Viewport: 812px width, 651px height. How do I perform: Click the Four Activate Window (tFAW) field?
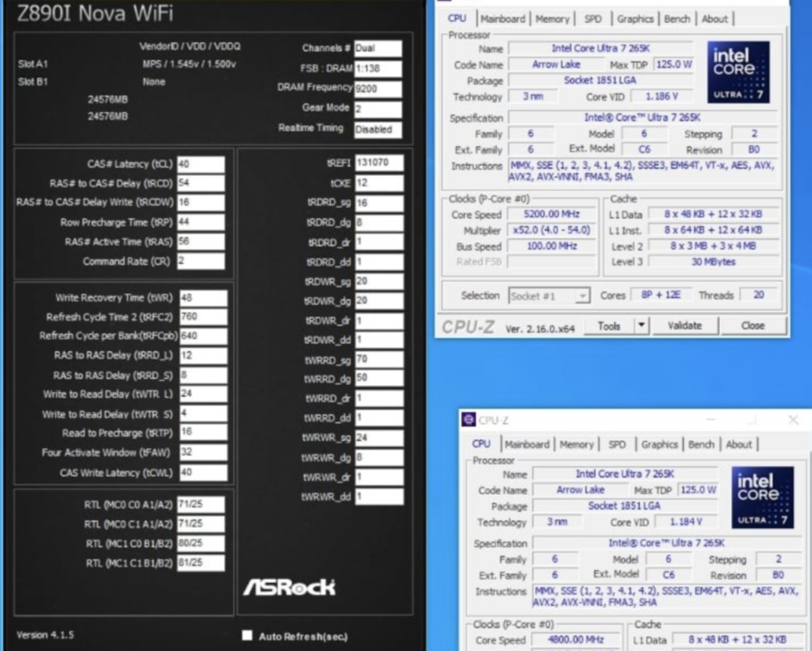(x=203, y=452)
